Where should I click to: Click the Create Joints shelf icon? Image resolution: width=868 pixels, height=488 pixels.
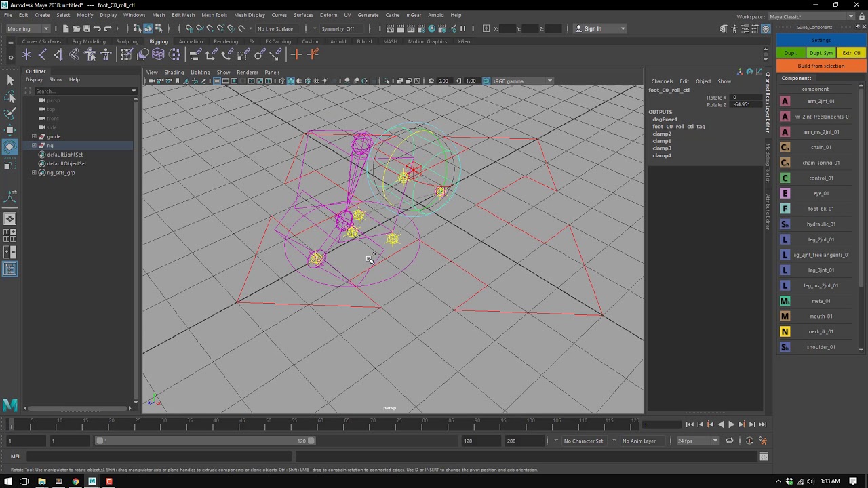pyautogui.click(x=43, y=54)
